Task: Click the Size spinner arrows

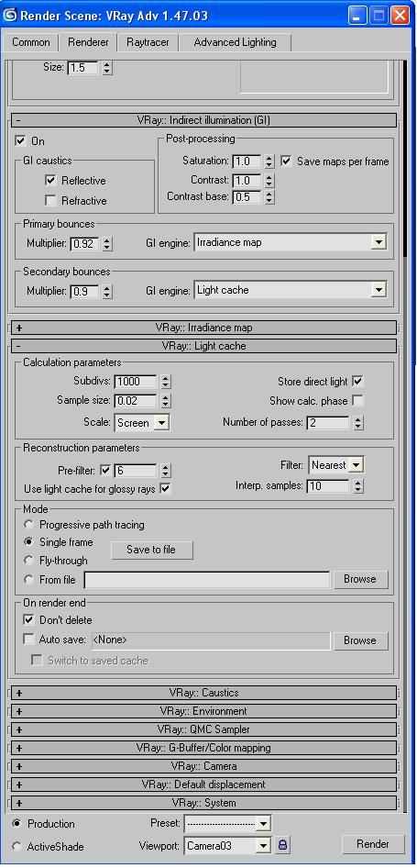Action: [x=106, y=68]
